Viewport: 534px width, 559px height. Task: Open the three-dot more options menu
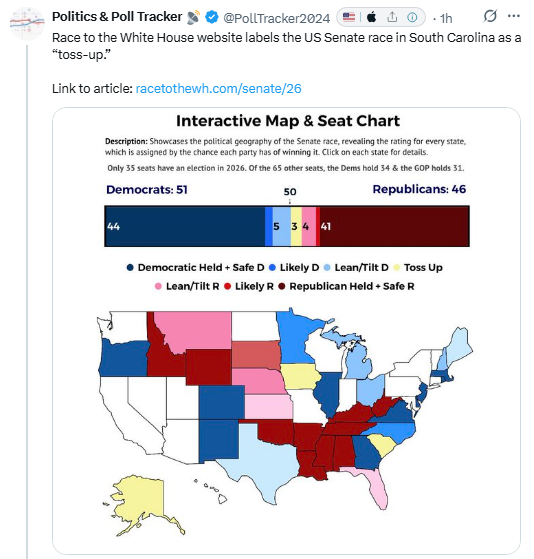(514, 16)
